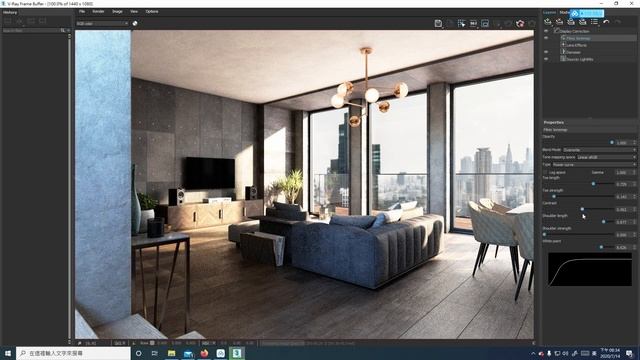Viewport: 640px width, 360px height.
Task: Launch Firefox from the taskbar
Action: pyautogui.click(x=204, y=353)
